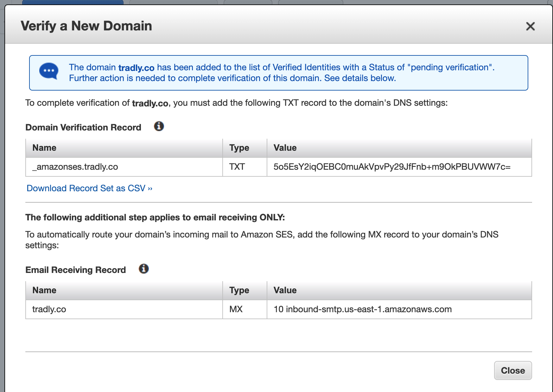This screenshot has width=553, height=392.
Task: Click the pending verification notice text
Action: point(281,73)
